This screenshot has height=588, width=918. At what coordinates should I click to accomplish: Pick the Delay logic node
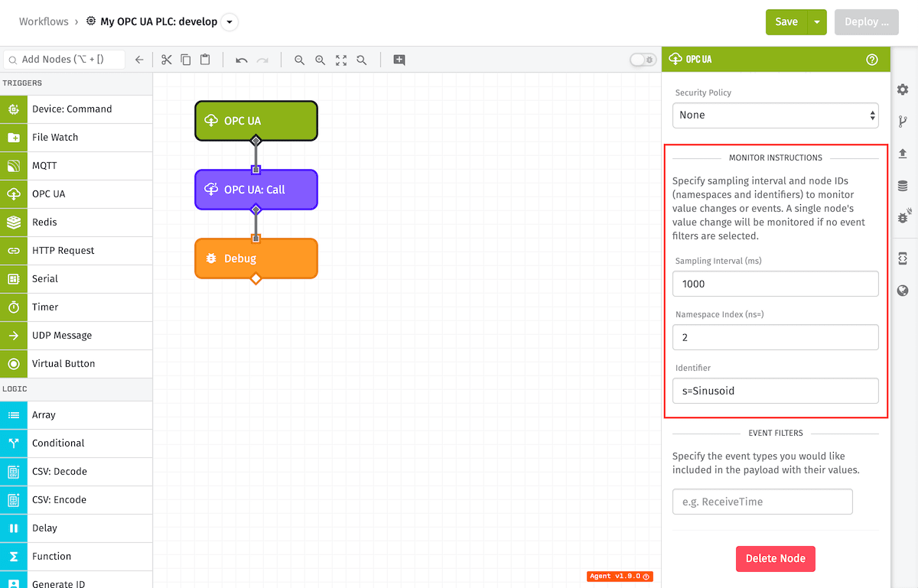tap(76, 528)
